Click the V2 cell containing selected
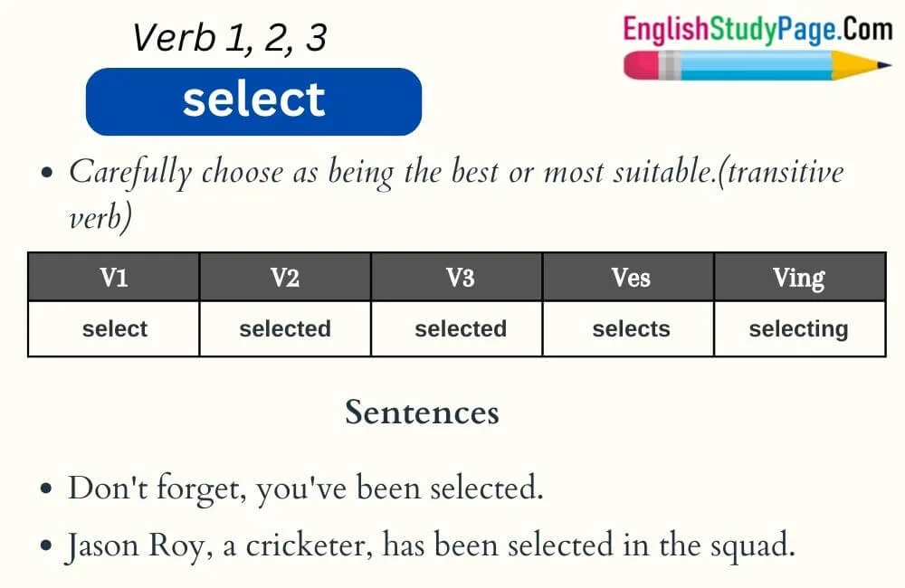The height and width of the screenshot is (588, 905). pyautogui.click(x=285, y=329)
